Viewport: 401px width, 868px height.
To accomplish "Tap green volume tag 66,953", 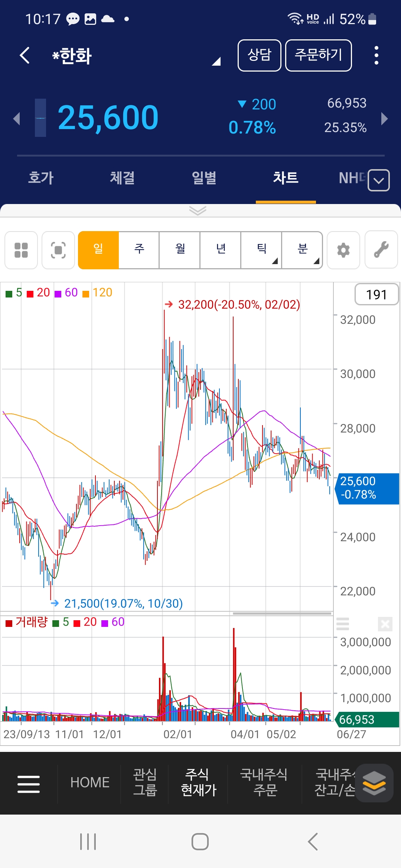I will coord(367,720).
